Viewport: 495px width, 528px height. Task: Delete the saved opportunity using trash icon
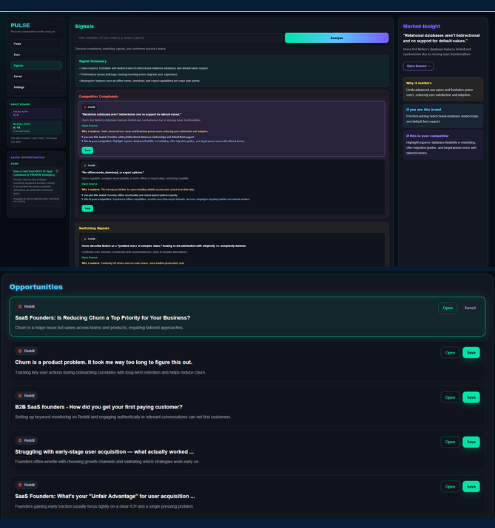tap(57, 171)
